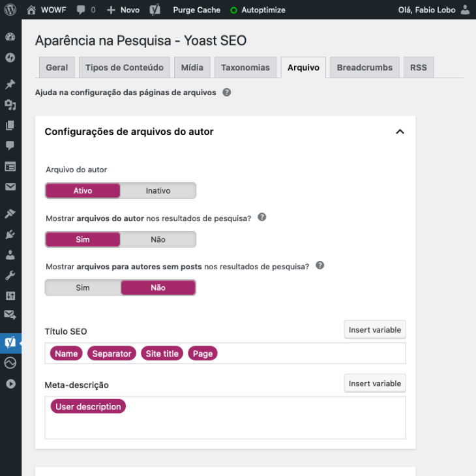Open the wave-circle icon in sidebar
Viewport: 476px width, 476px height.
point(10,363)
